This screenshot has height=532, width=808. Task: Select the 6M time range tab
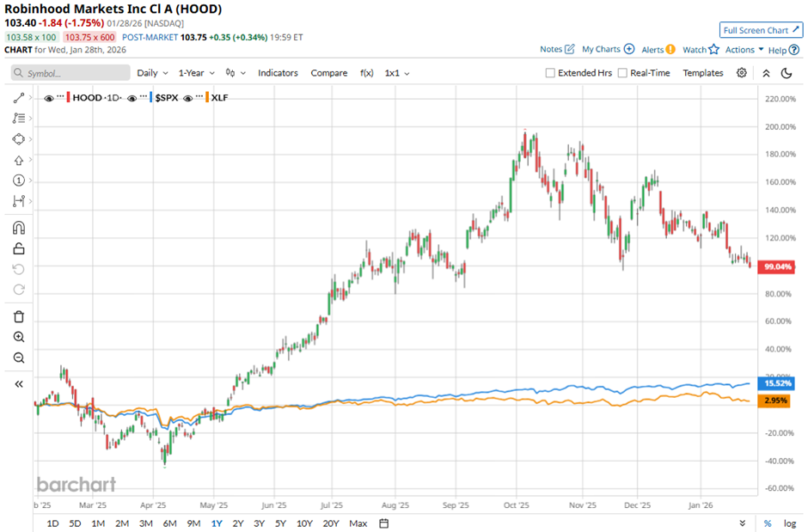pos(169,523)
